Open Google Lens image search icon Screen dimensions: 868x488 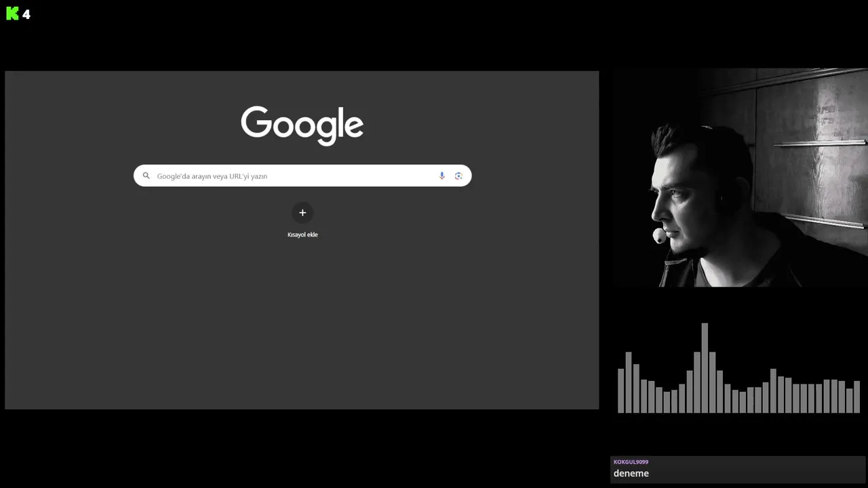tap(458, 176)
